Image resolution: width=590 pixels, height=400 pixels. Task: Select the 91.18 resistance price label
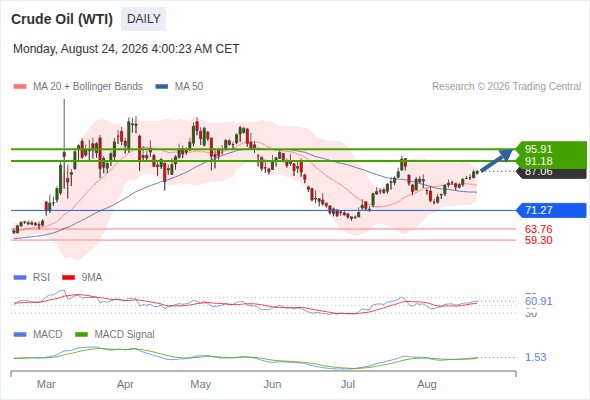pyautogui.click(x=538, y=161)
